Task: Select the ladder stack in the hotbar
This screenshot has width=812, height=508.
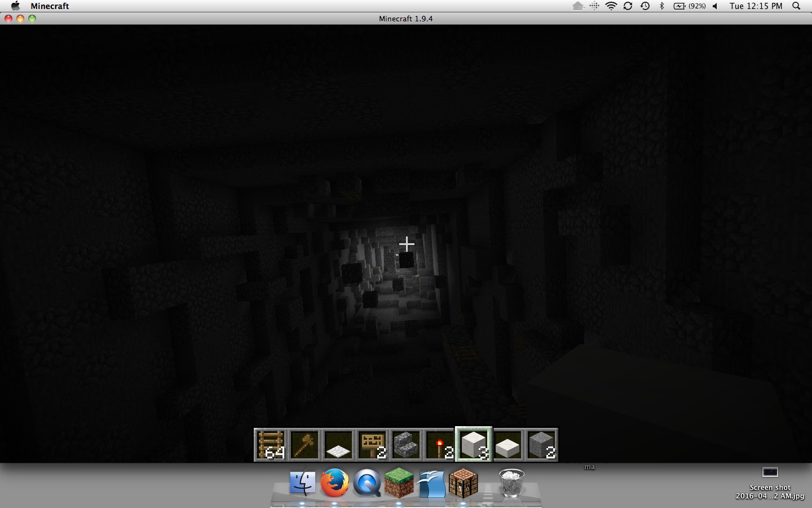Action: click(x=271, y=445)
